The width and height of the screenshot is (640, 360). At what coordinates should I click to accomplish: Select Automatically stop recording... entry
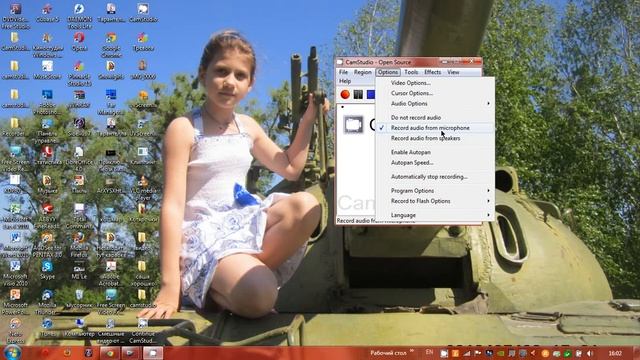[435, 177]
